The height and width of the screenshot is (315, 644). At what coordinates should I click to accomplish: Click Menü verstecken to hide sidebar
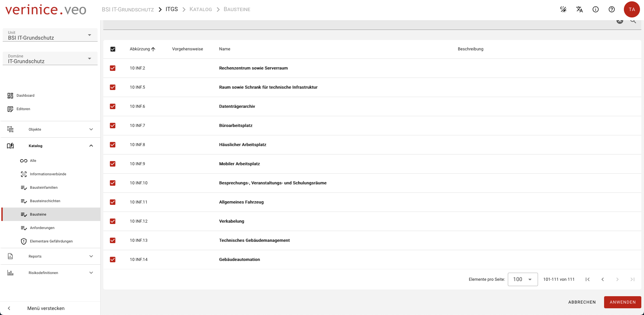click(x=46, y=308)
